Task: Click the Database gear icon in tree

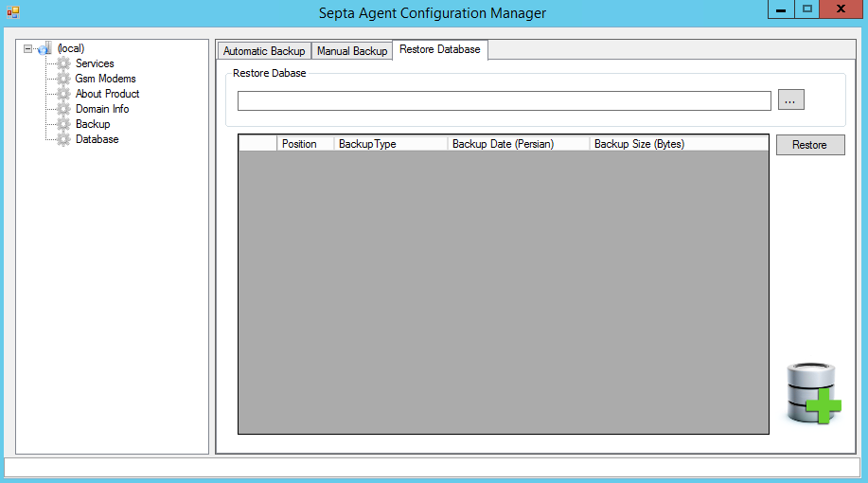Action: (x=63, y=139)
